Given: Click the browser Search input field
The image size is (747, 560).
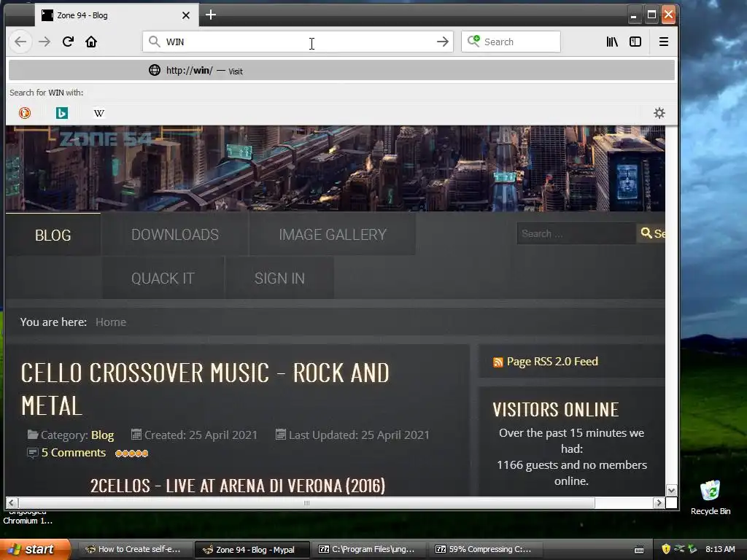Looking at the screenshot, I should pyautogui.click(x=511, y=42).
